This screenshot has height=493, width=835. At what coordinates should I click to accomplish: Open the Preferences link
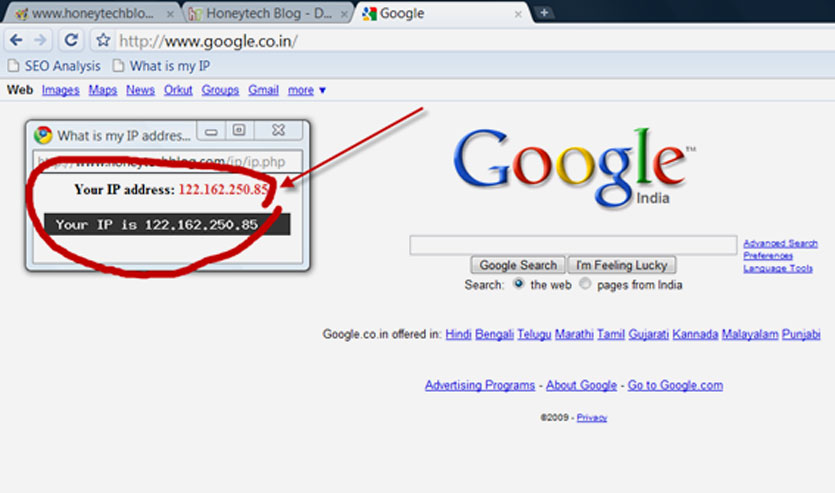pyautogui.click(x=768, y=256)
